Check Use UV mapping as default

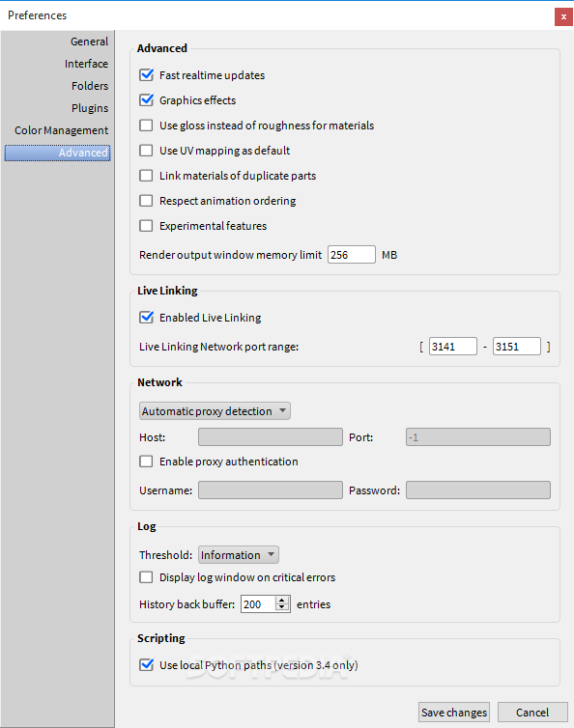147,150
